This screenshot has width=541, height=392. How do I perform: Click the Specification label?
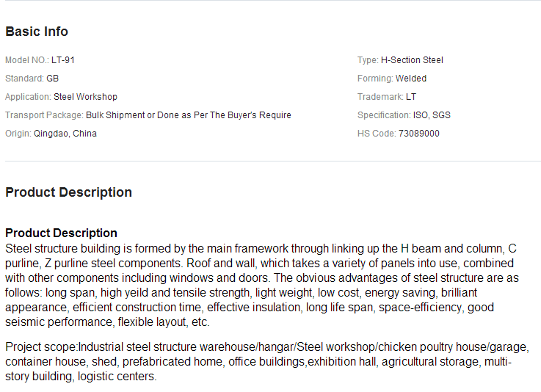click(x=384, y=115)
